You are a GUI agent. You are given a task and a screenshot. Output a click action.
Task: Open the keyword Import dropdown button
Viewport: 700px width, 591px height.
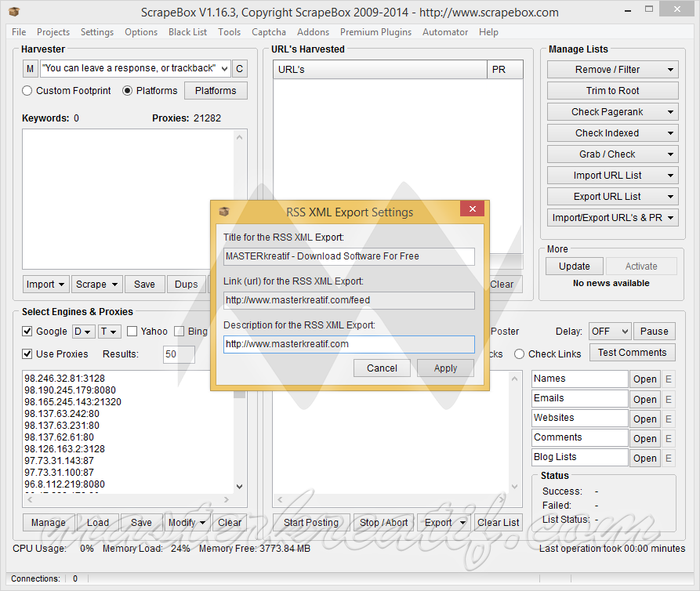(x=46, y=285)
